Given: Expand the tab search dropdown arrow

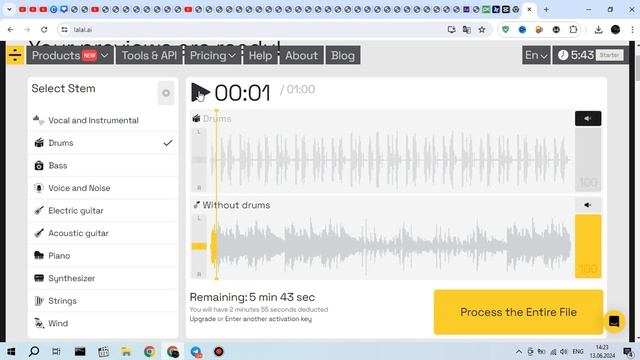Looking at the screenshot, I should click(x=9, y=9).
